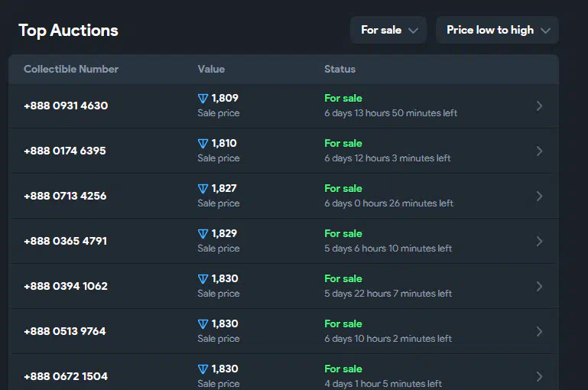Select collectible number +888 0174 6395
Screen dimensions: 588x390
pyautogui.click(x=65, y=151)
